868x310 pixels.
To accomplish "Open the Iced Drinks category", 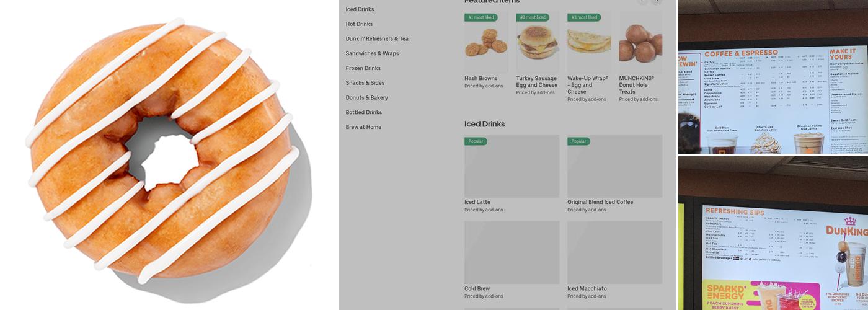I will click(x=360, y=9).
